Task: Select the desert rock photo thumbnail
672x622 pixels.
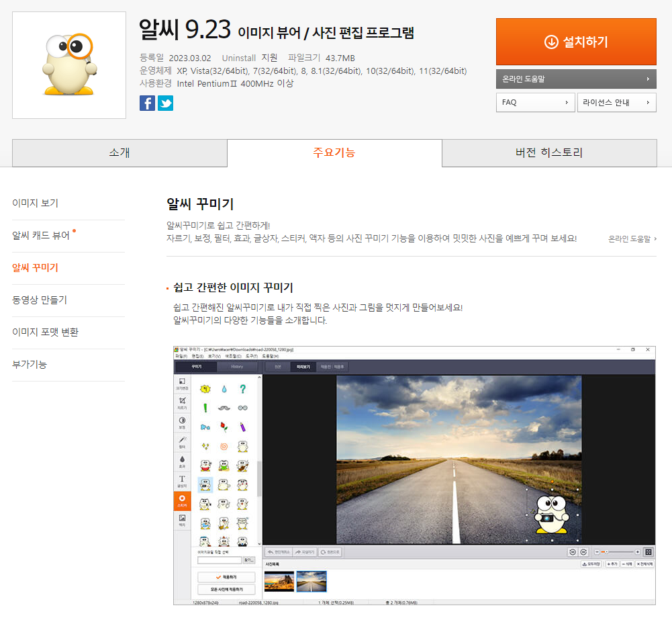Action: click(x=279, y=581)
